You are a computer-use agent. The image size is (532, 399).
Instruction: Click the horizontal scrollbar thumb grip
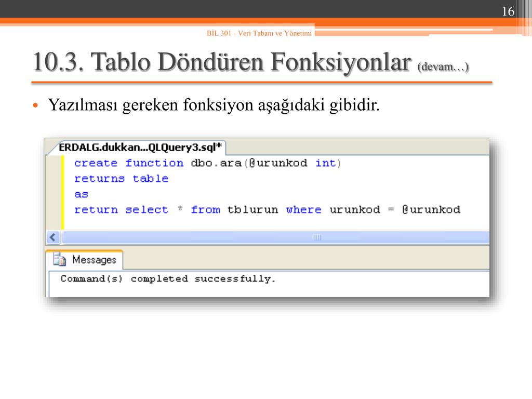pos(317,237)
